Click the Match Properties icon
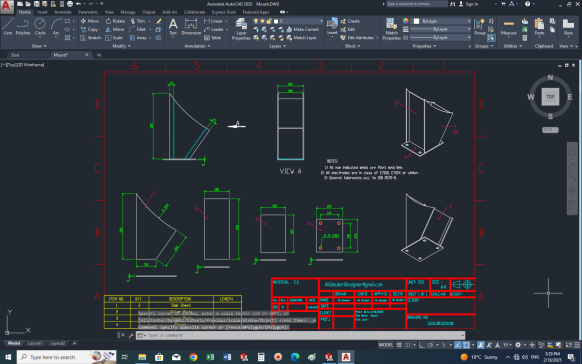Image resolution: width=582 pixels, height=364 pixels. click(x=392, y=29)
